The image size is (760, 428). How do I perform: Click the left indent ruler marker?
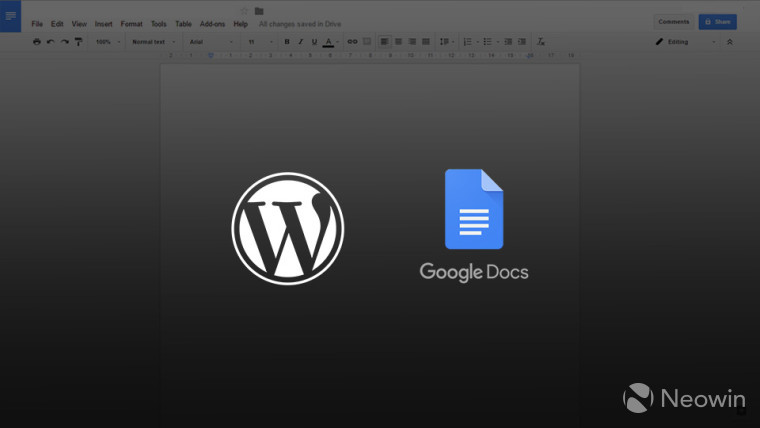210,56
